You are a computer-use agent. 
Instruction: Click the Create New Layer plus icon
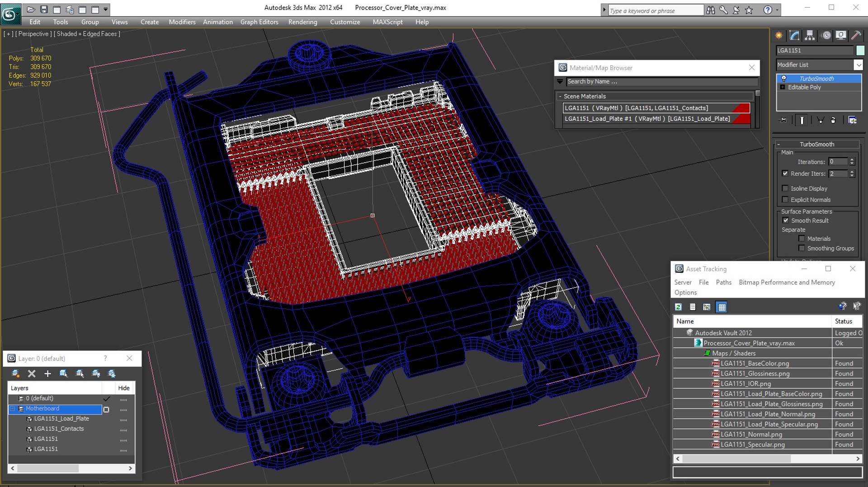[x=47, y=374]
